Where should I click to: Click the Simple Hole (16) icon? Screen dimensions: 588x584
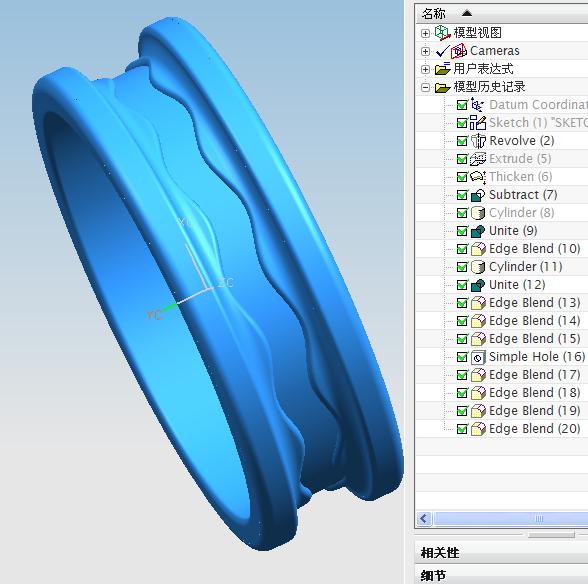[478, 357]
